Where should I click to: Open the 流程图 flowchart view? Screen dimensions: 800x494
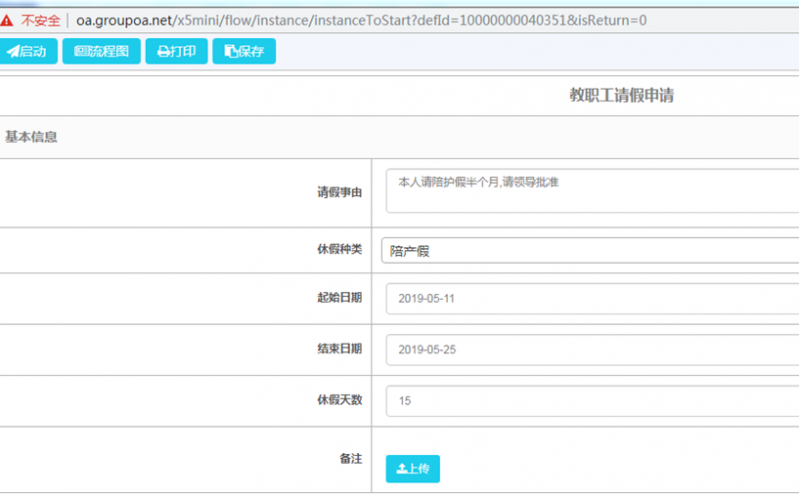tap(101, 51)
